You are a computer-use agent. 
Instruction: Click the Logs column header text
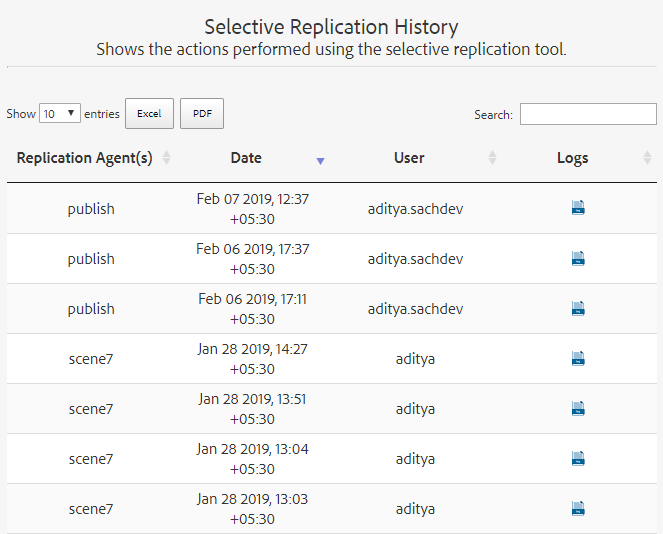tap(573, 158)
